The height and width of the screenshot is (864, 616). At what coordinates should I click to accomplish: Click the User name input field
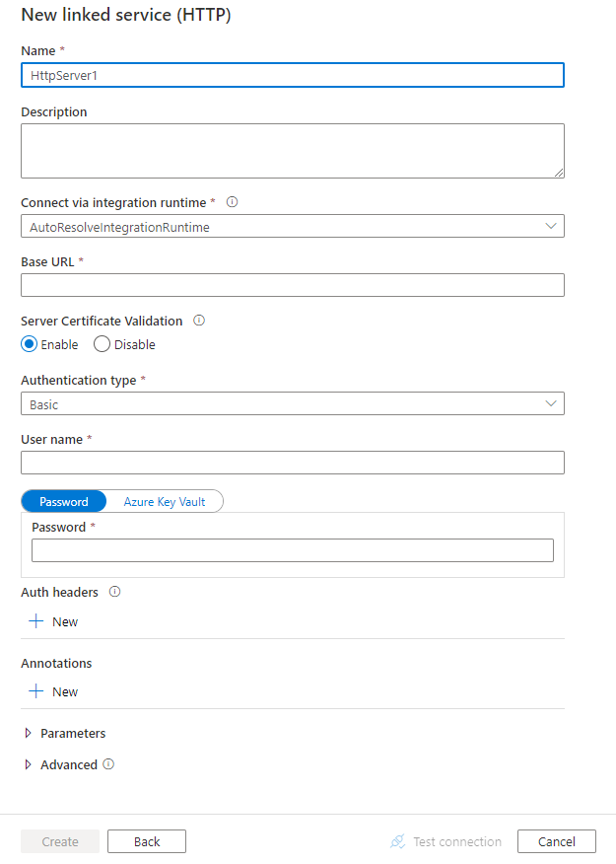pyautogui.click(x=292, y=462)
